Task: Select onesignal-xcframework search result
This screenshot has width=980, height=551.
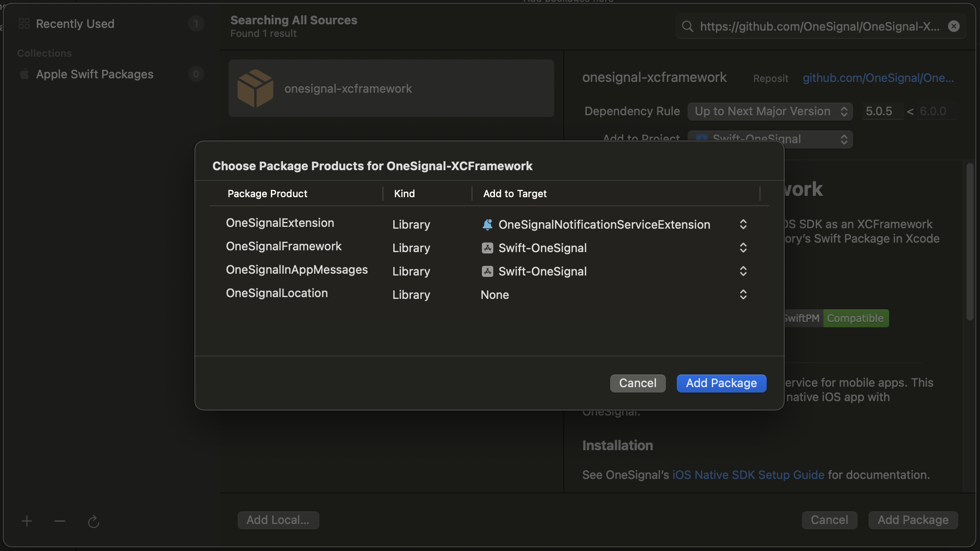Action: click(x=391, y=88)
